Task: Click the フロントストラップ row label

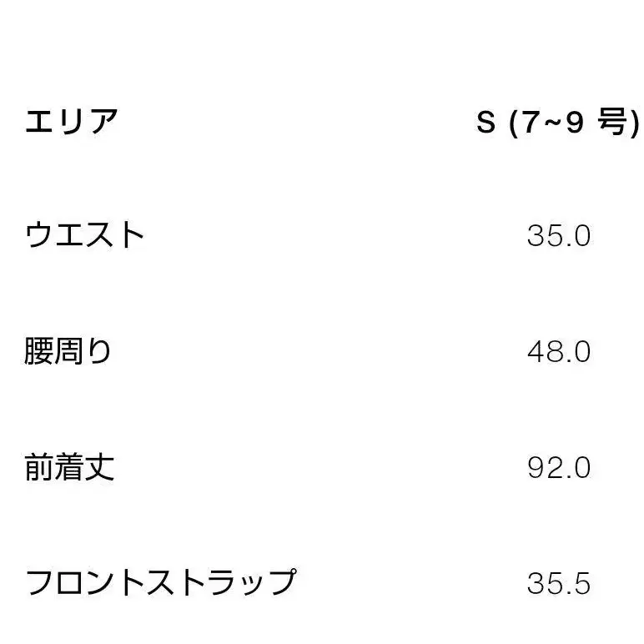Action: [160, 581]
